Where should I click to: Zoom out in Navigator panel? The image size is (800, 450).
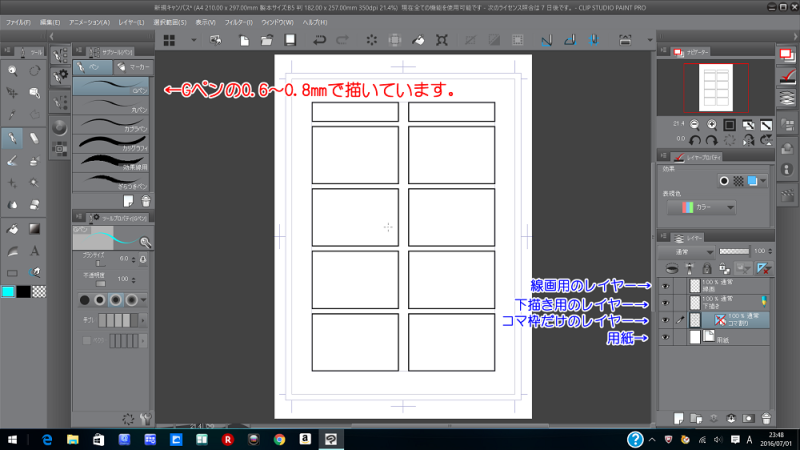695,124
